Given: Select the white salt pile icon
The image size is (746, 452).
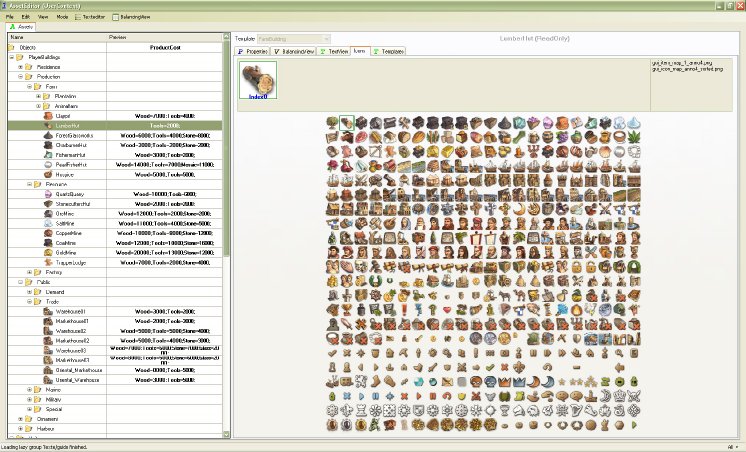Looking at the screenshot, I should coord(633,123).
